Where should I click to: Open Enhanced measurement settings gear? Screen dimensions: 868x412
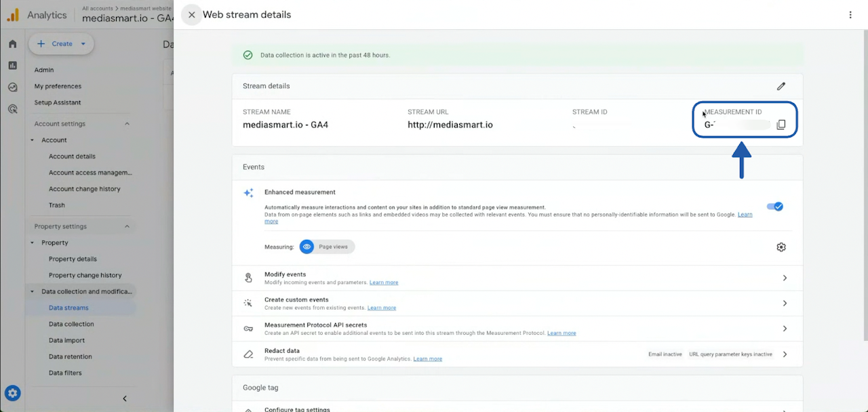781,247
